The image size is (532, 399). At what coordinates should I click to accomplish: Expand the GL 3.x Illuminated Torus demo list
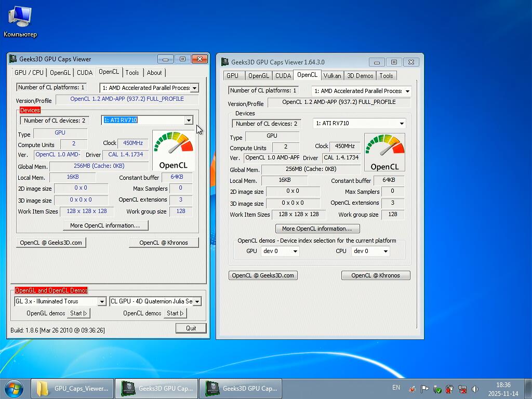pyautogui.click(x=102, y=301)
